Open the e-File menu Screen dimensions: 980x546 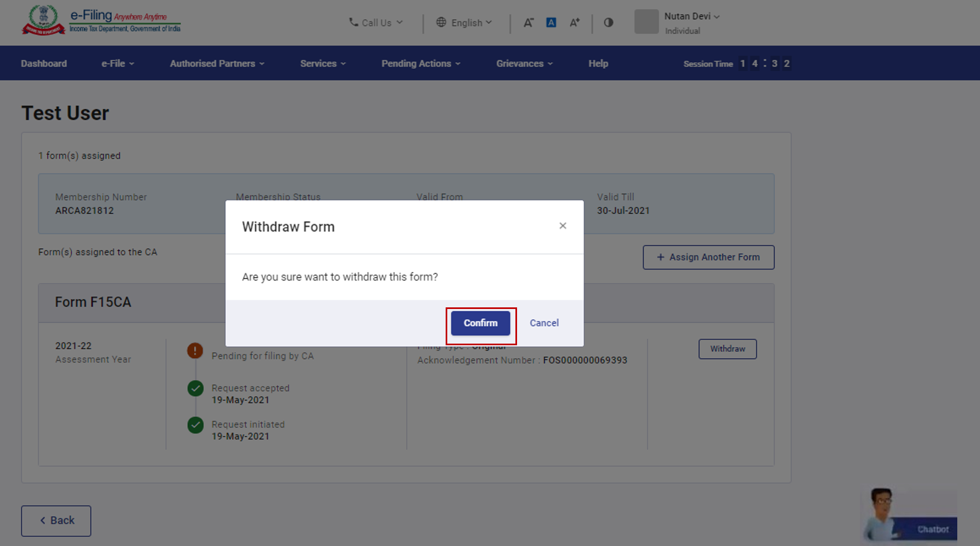(117, 63)
